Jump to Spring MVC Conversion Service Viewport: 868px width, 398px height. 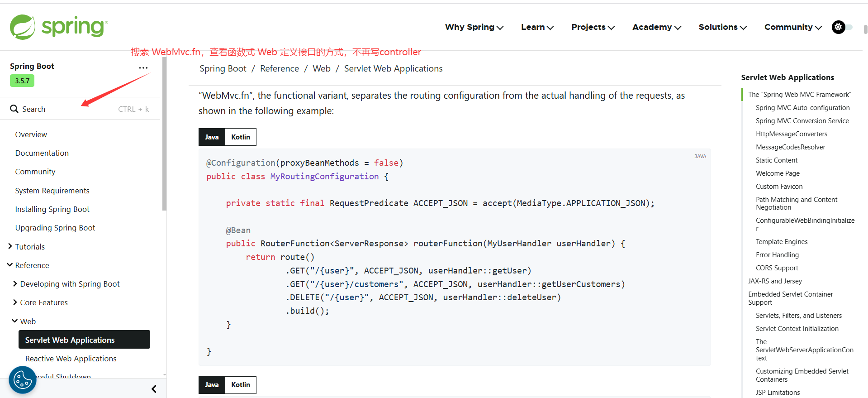(x=802, y=121)
